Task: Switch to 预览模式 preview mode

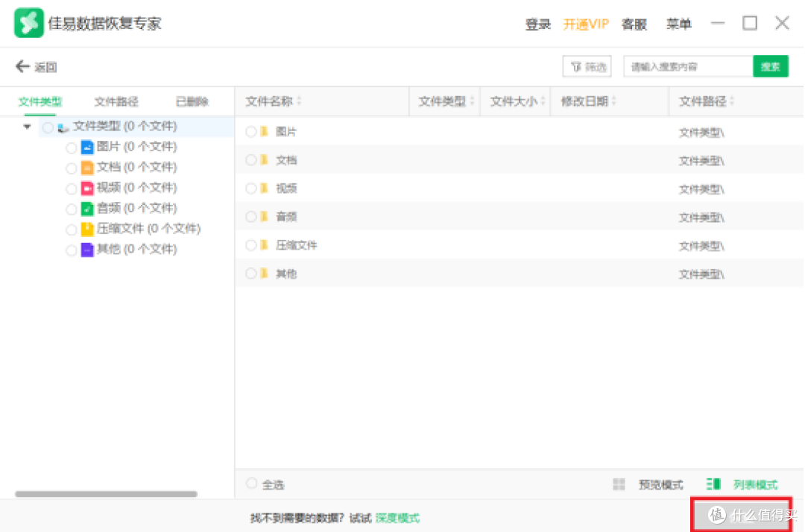Action: click(660, 485)
